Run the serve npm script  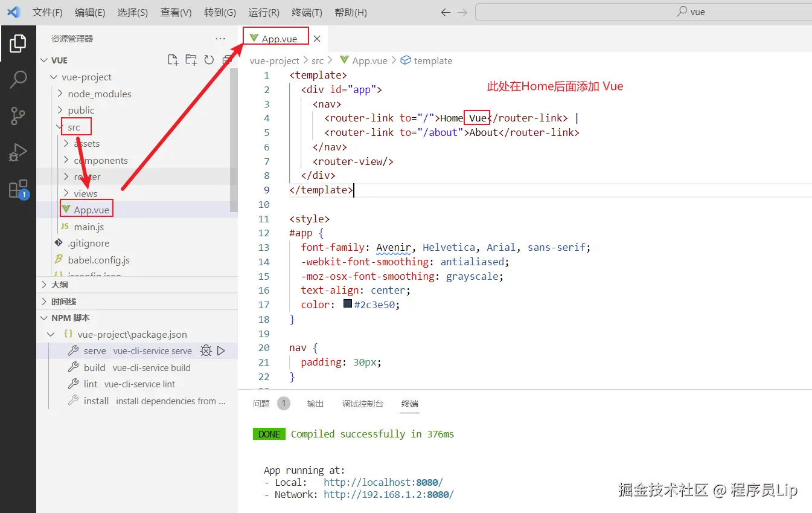coord(221,350)
